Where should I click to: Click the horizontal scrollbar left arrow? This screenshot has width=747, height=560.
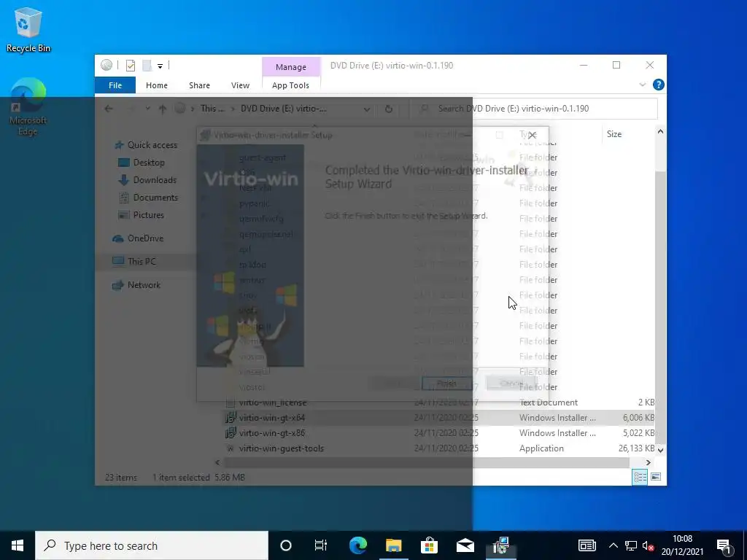[217, 462]
